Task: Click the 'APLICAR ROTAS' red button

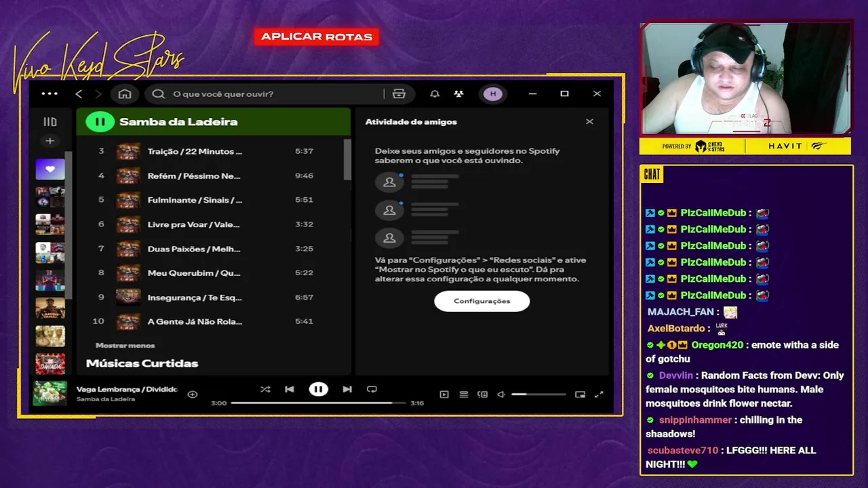Action: (x=317, y=37)
